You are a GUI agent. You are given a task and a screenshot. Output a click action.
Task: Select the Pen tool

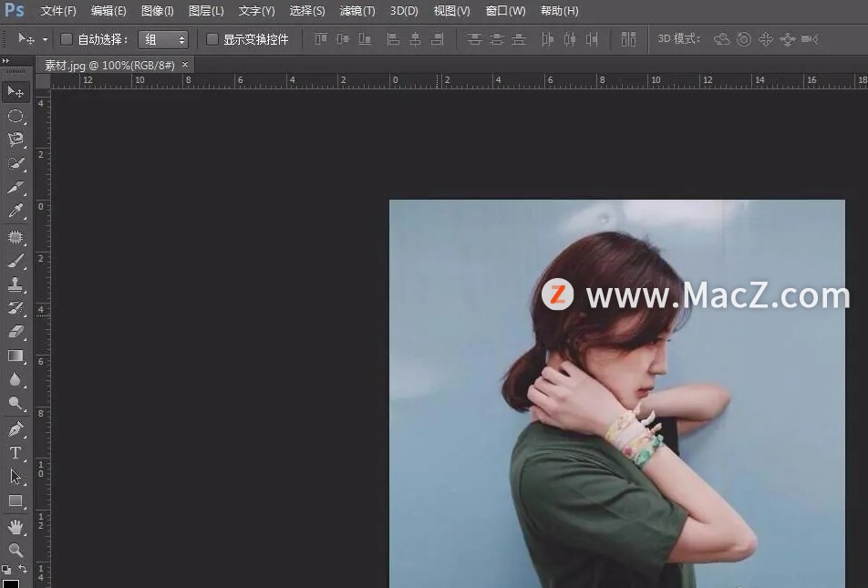[x=15, y=428]
